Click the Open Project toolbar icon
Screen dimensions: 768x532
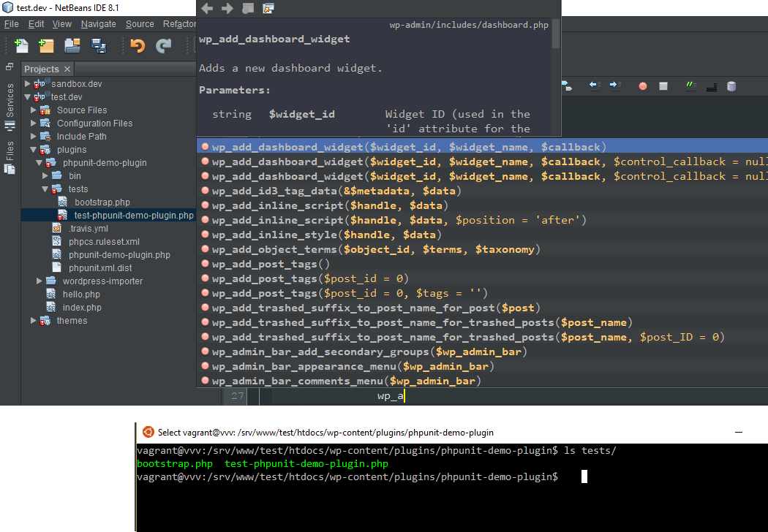pyautogui.click(x=72, y=45)
